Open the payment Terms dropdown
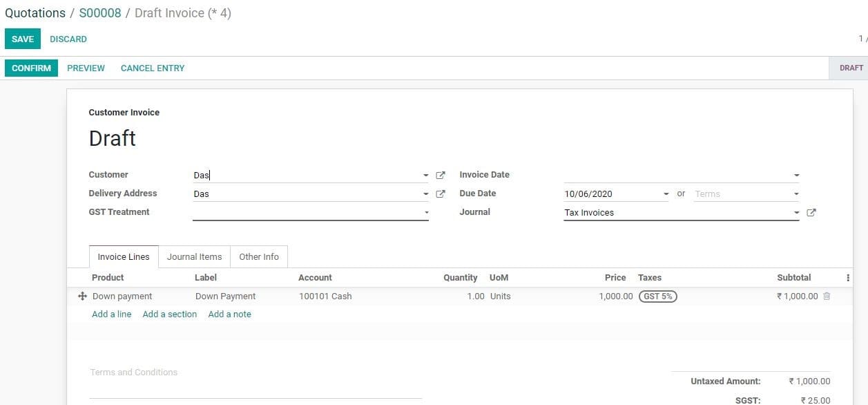868x405 pixels. [x=795, y=194]
